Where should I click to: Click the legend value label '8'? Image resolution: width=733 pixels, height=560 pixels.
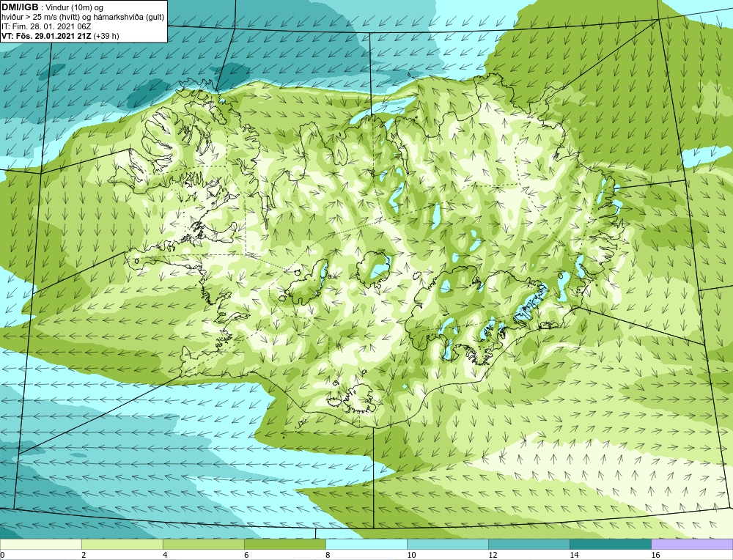pyautogui.click(x=328, y=555)
